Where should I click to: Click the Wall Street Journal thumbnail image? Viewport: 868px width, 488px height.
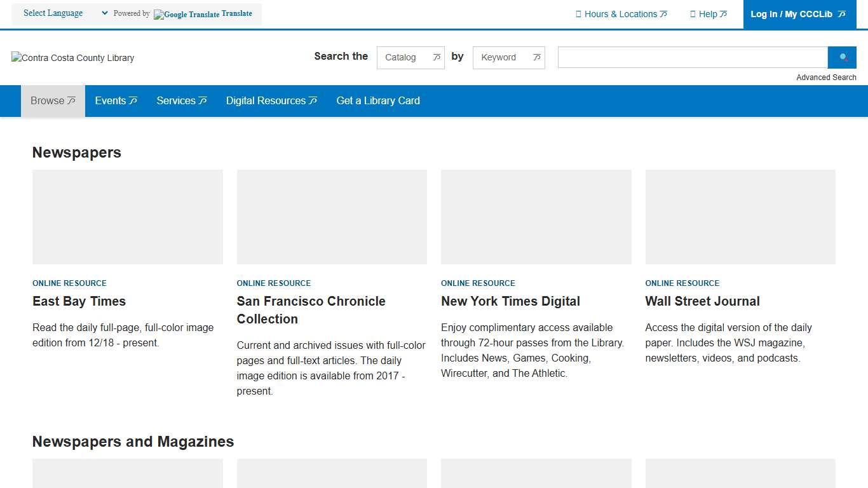[x=740, y=217]
